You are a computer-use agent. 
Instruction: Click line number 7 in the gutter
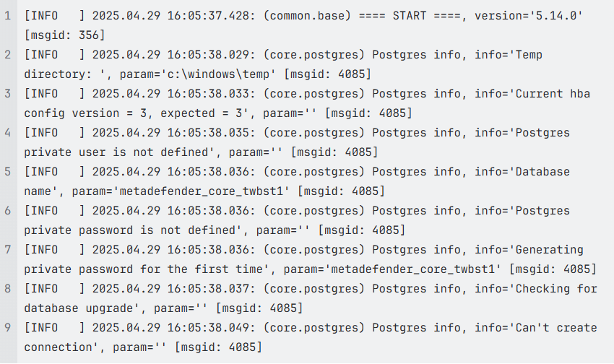pos(8,250)
